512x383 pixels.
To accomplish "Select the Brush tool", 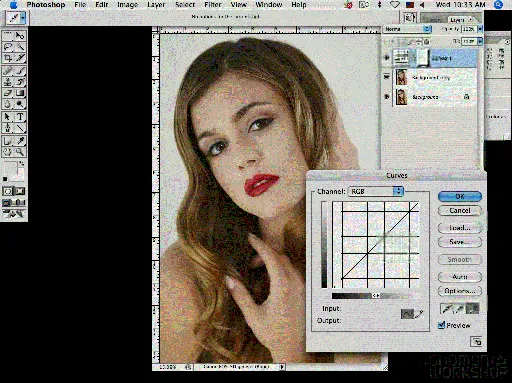I will click(x=20, y=70).
